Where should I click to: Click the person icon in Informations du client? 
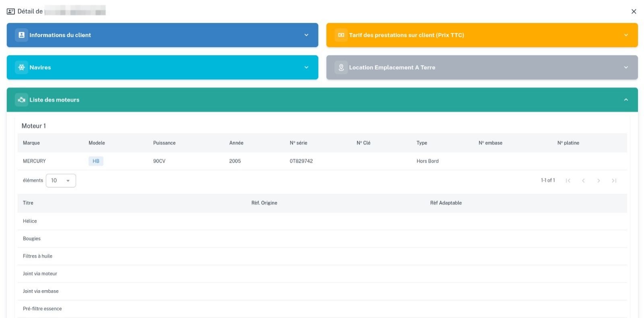pyautogui.click(x=22, y=35)
